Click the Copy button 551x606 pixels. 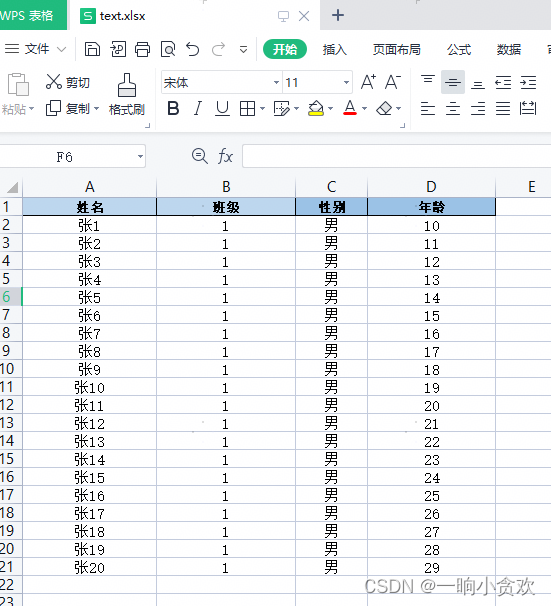[x=68, y=109]
